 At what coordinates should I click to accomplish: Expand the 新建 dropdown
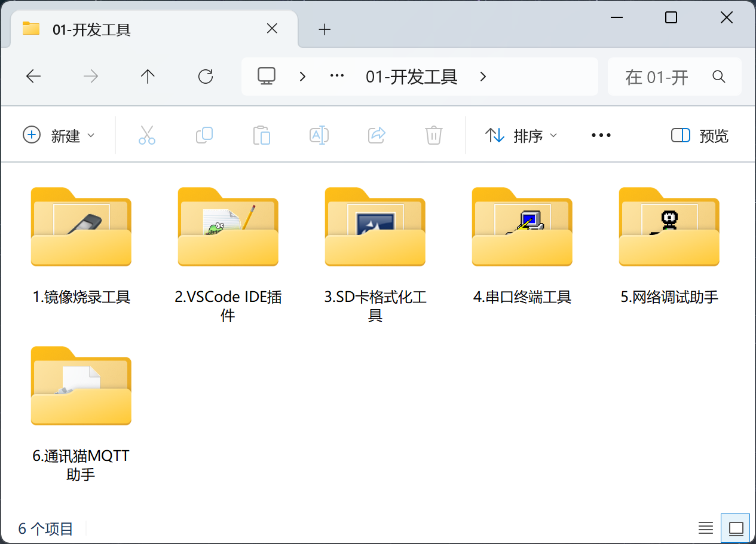tap(59, 136)
